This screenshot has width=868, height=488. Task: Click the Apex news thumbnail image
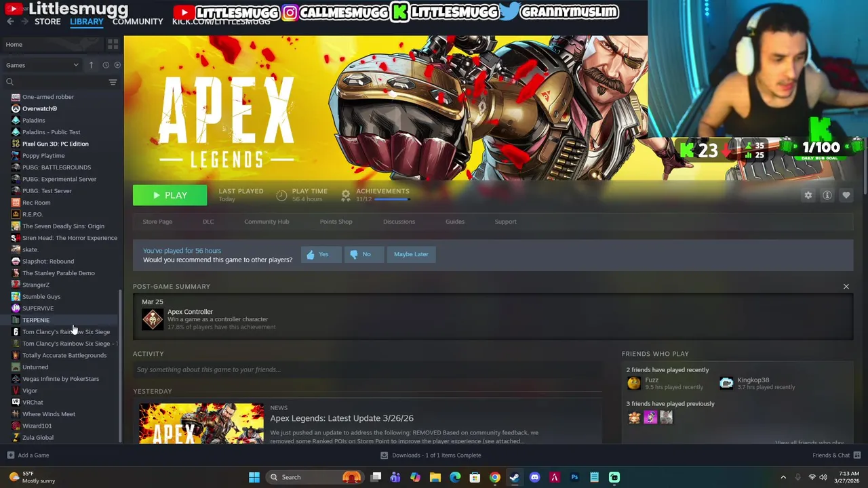pyautogui.click(x=201, y=424)
